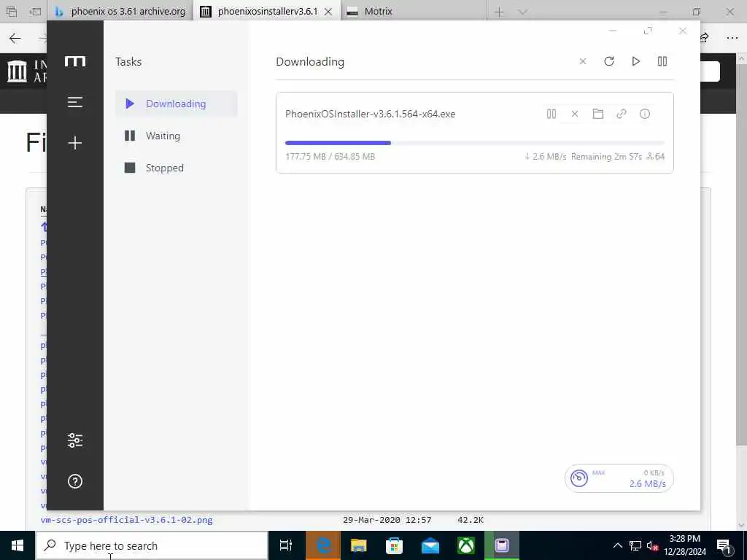Screen dimensions: 747x560
Task: Copy the PhoenixOSInstaller download link
Action: coord(622,114)
